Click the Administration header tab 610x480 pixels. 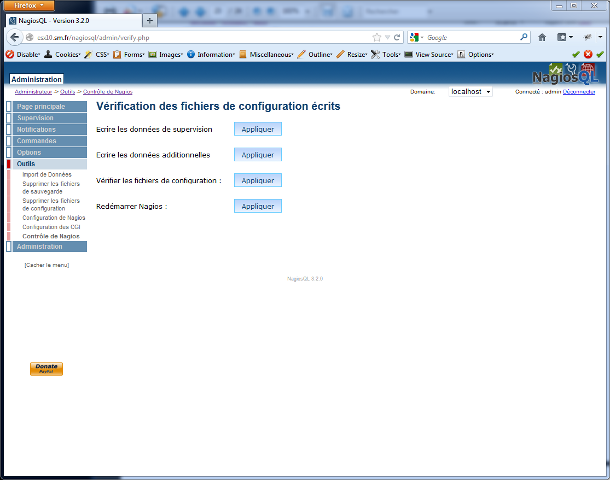[36, 79]
